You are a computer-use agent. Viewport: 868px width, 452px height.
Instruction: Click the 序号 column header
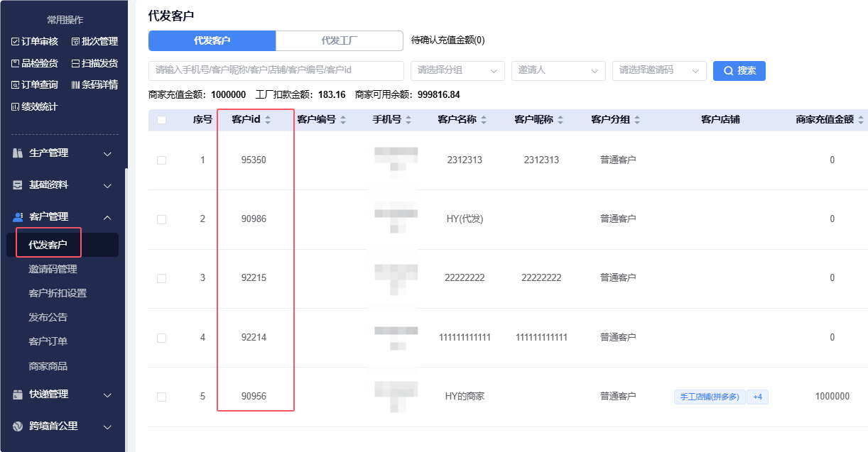(202, 120)
